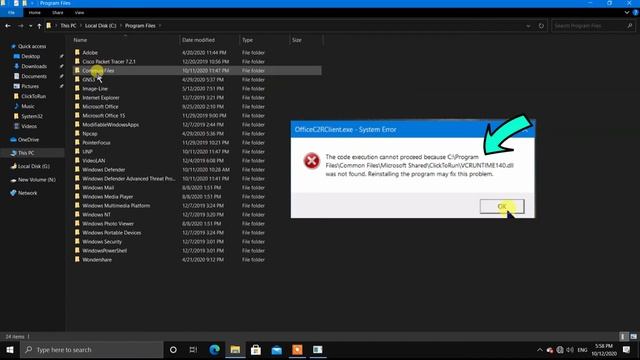Go up one folder level arrow

point(39,26)
